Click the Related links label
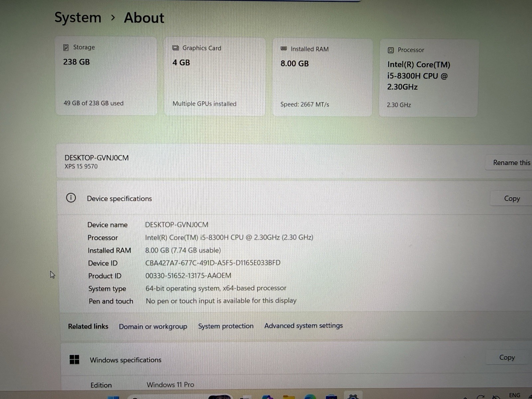Screen dimensions: 532x399 click(x=88, y=327)
